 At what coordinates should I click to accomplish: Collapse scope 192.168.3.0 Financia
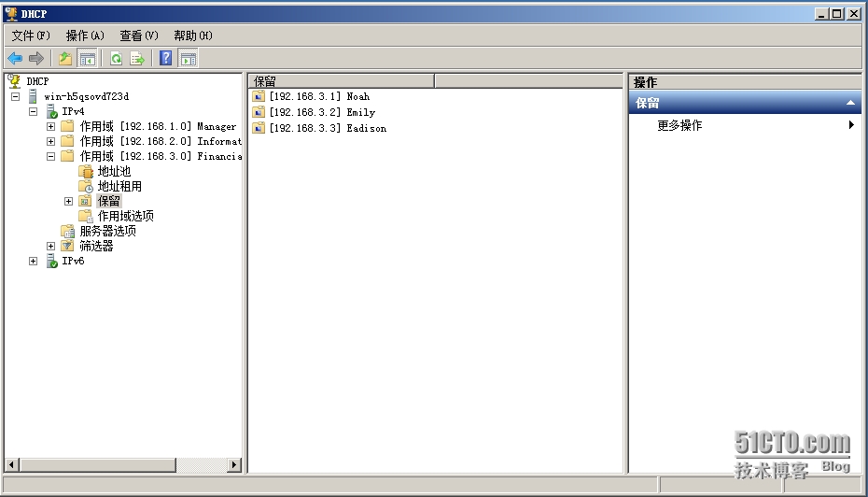pyautogui.click(x=51, y=156)
